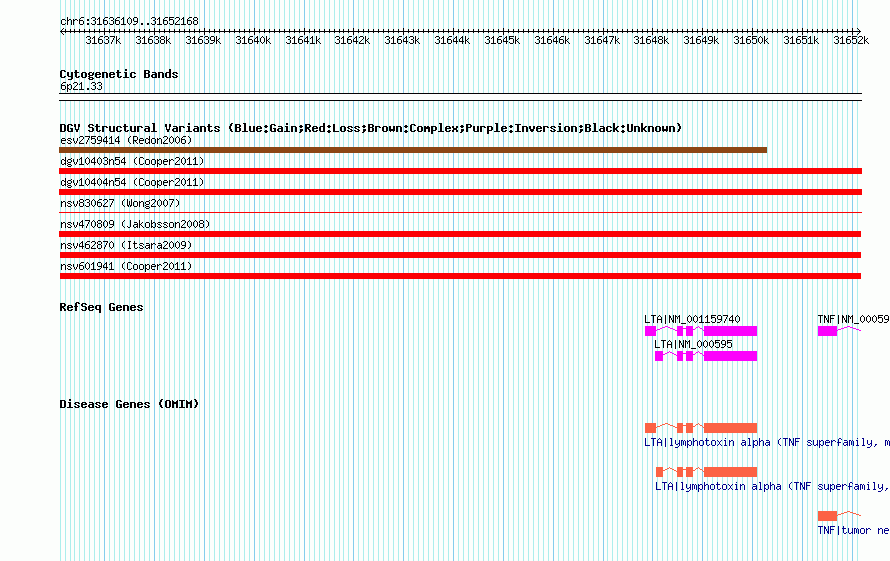Click the TNF|NM_00059 transcript label
Image resolution: width=890 pixels, height=561 pixels.
(853, 319)
